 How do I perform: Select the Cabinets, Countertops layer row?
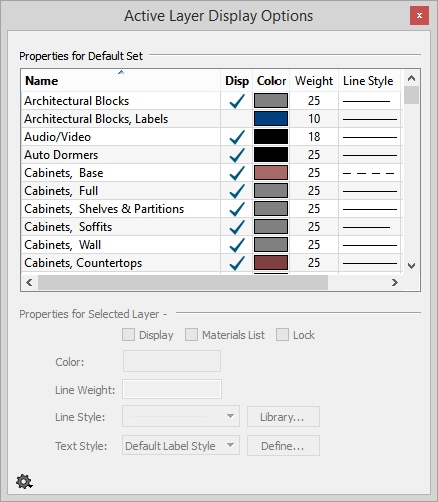point(211,263)
